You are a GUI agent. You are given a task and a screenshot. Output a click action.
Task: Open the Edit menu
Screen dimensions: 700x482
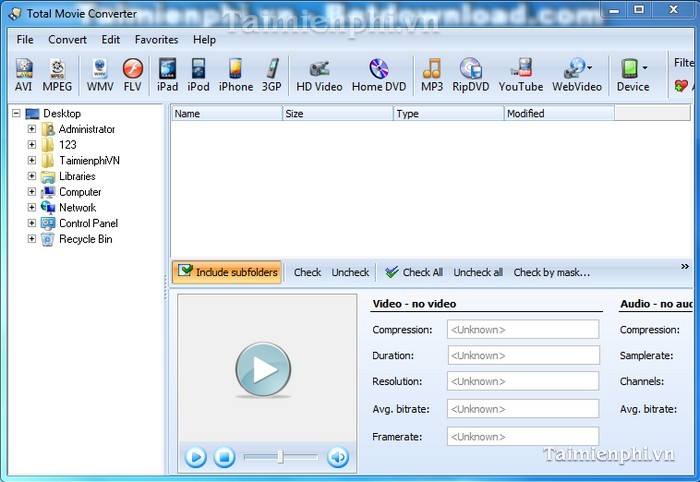[110, 40]
